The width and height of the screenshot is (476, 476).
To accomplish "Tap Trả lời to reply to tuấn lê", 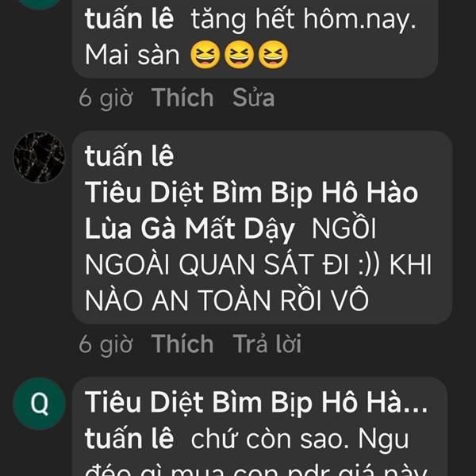I will tap(267, 344).
